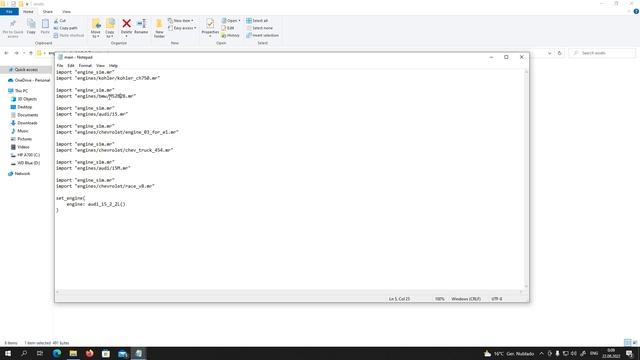Screen dimensions: 640x360
Task: Click the Up one level arrow
Action: tap(31, 53)
